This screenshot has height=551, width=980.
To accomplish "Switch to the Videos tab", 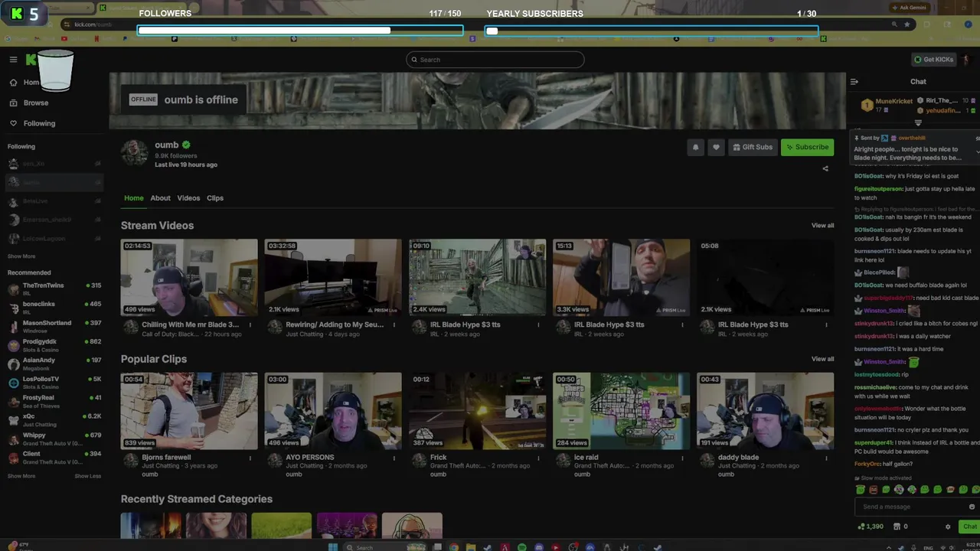I will (188, 198).
